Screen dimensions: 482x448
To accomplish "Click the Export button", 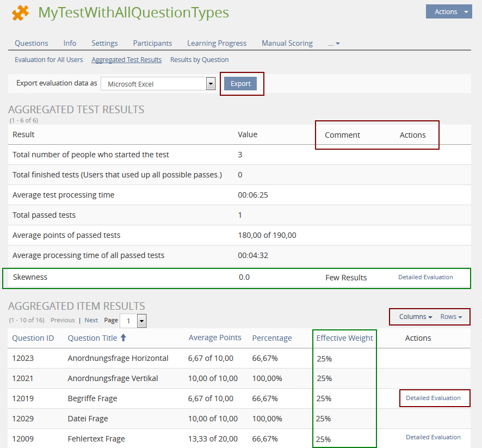I will [240, 84].
